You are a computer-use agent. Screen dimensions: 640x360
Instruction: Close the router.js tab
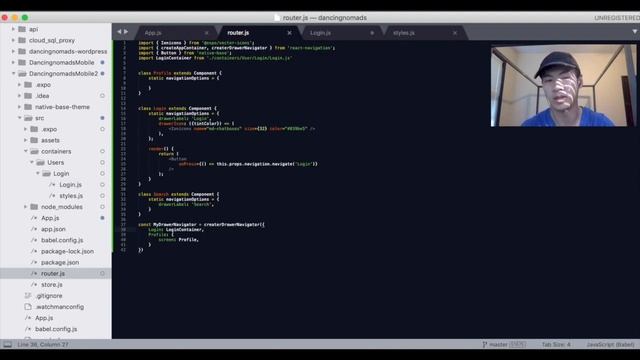tap(289, 33)
